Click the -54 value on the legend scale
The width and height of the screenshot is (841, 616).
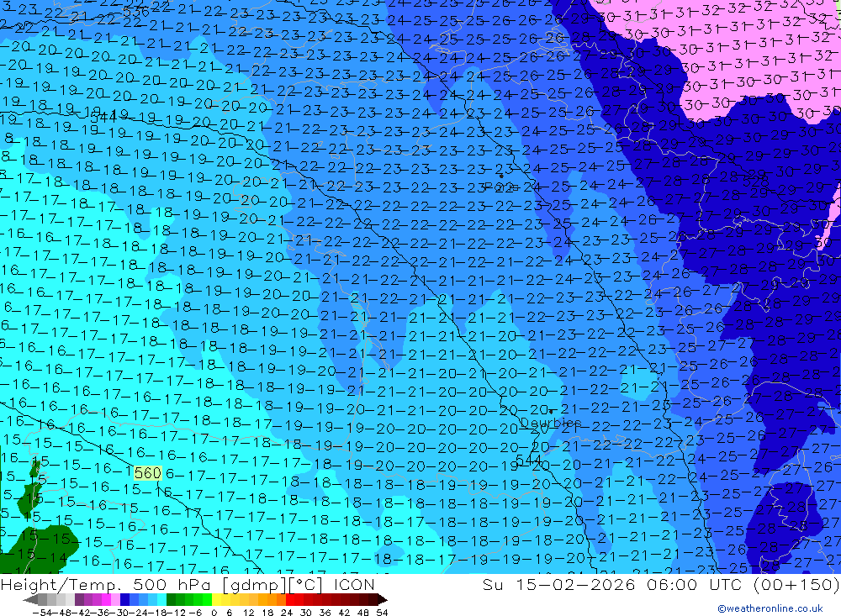(x=42, y=613)
